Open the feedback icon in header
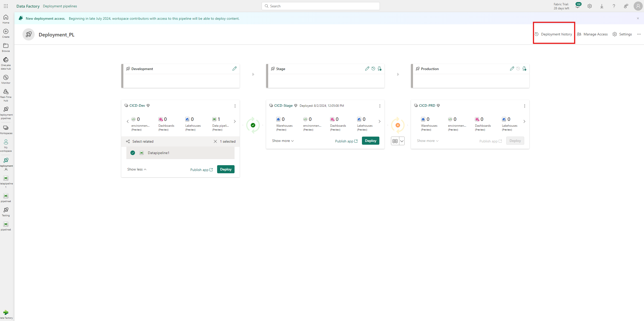 pyautogui.click(x=626, y=6)
